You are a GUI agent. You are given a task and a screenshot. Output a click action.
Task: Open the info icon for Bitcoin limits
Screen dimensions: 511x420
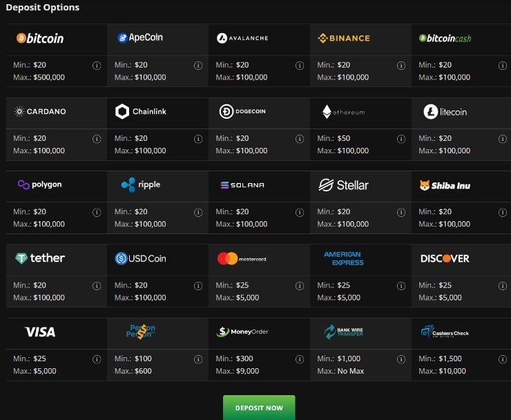(97, 66)
